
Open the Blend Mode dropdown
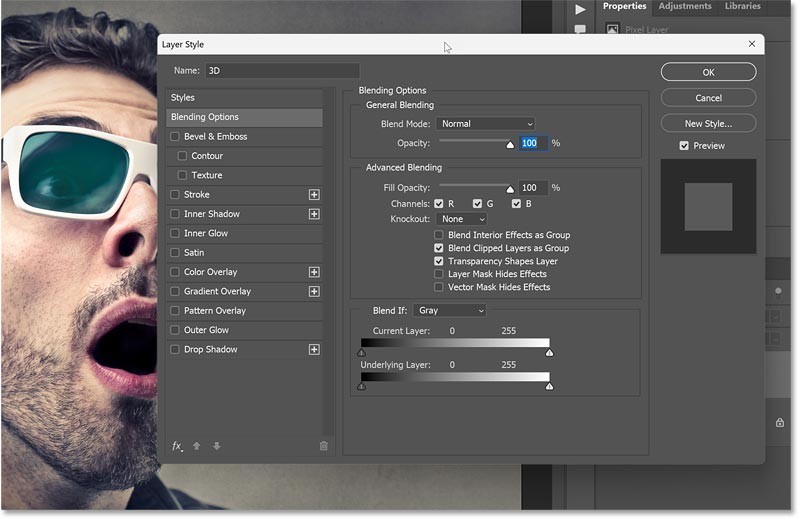coord(486,124)
